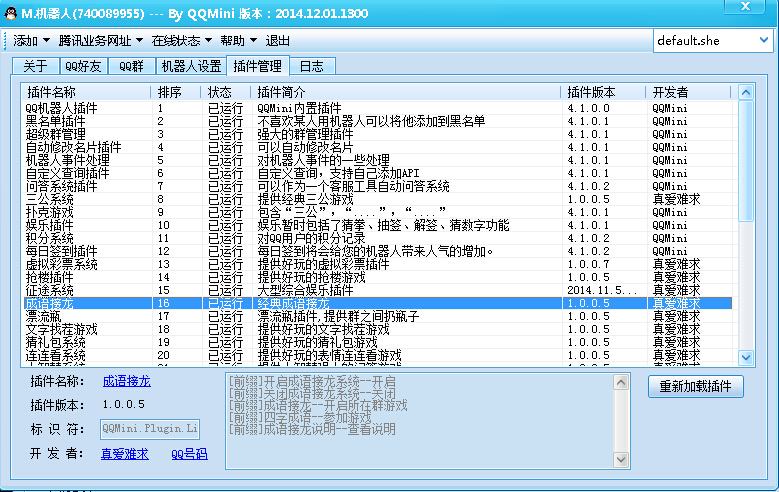Viewport: 779px width, 492px height.
Task: Open the 帮助 menu
Action: tap(238, 41)
